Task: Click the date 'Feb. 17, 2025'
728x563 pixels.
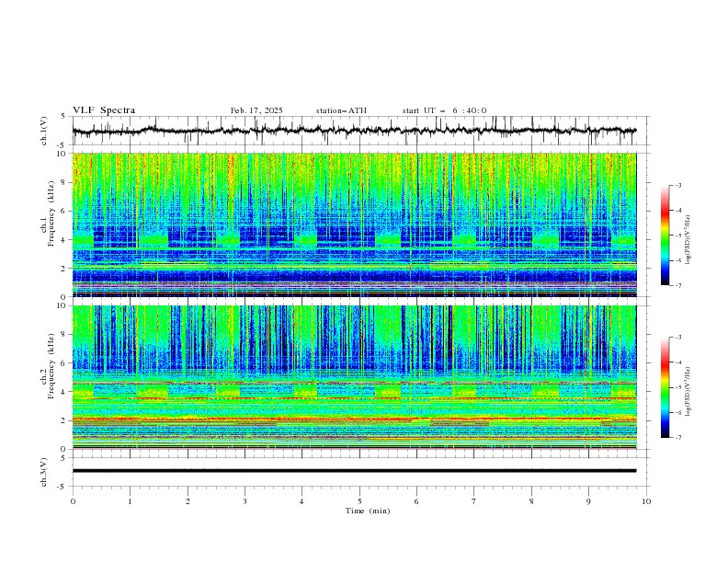Action: 256,110
